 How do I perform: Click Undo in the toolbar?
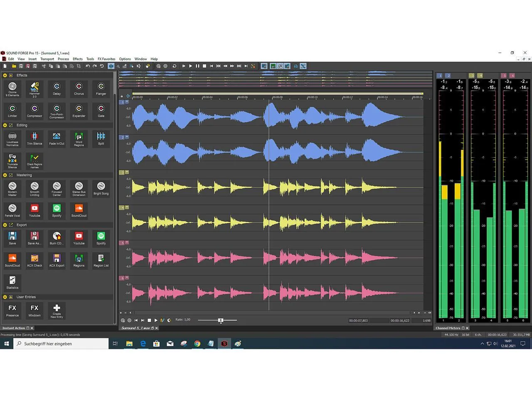(88, 66)
